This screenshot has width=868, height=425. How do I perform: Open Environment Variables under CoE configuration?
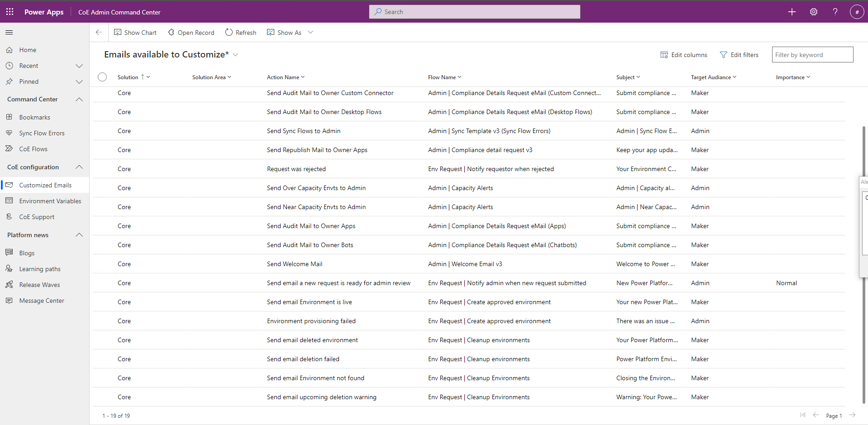click(x=50, y=201)
